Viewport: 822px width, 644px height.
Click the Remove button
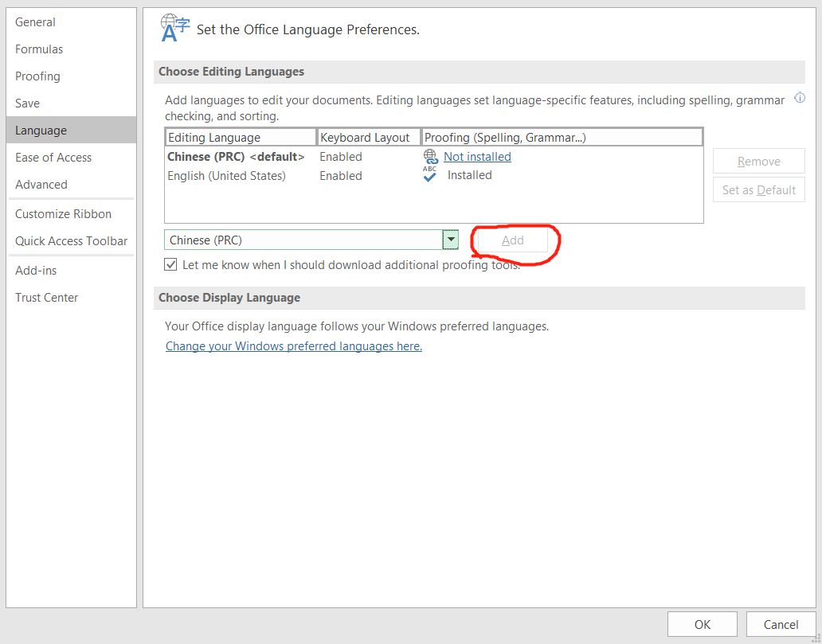(758, 161)
